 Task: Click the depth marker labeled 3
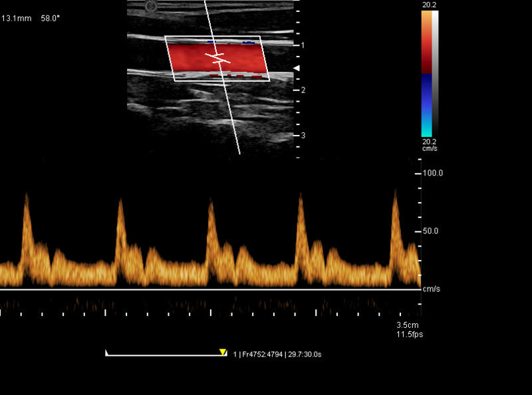(x=303, y=135)
